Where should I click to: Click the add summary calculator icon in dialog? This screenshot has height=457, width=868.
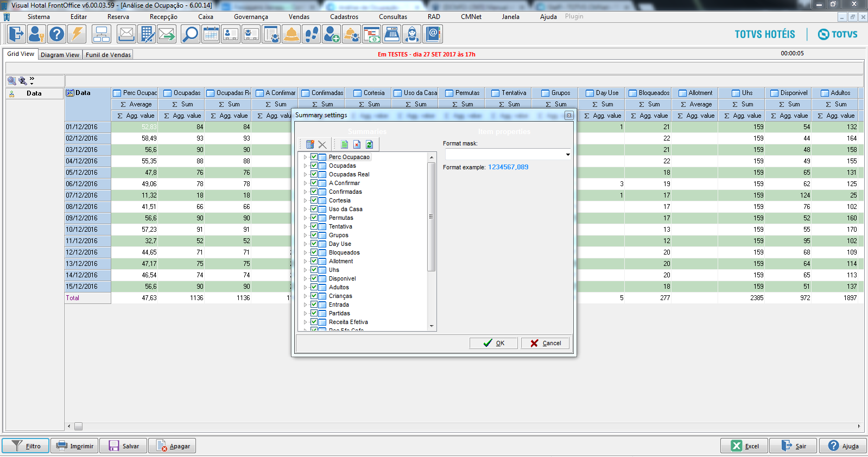coord(311,144)
